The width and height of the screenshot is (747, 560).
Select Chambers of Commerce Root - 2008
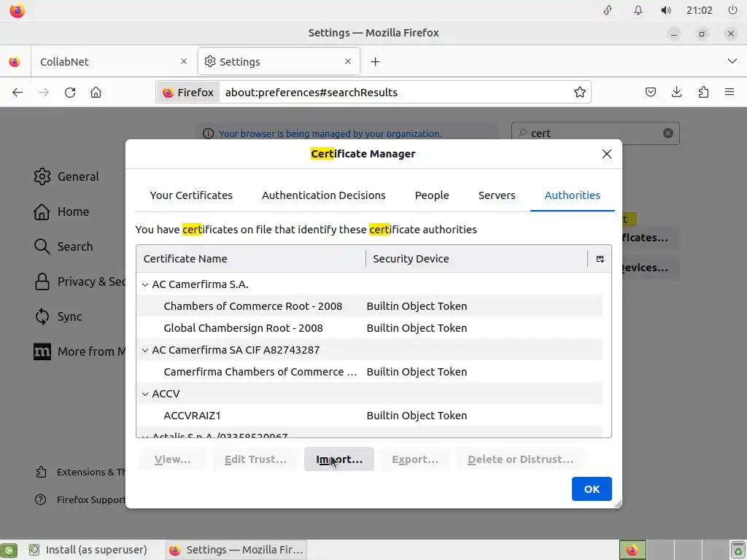(x=370, y=306)
